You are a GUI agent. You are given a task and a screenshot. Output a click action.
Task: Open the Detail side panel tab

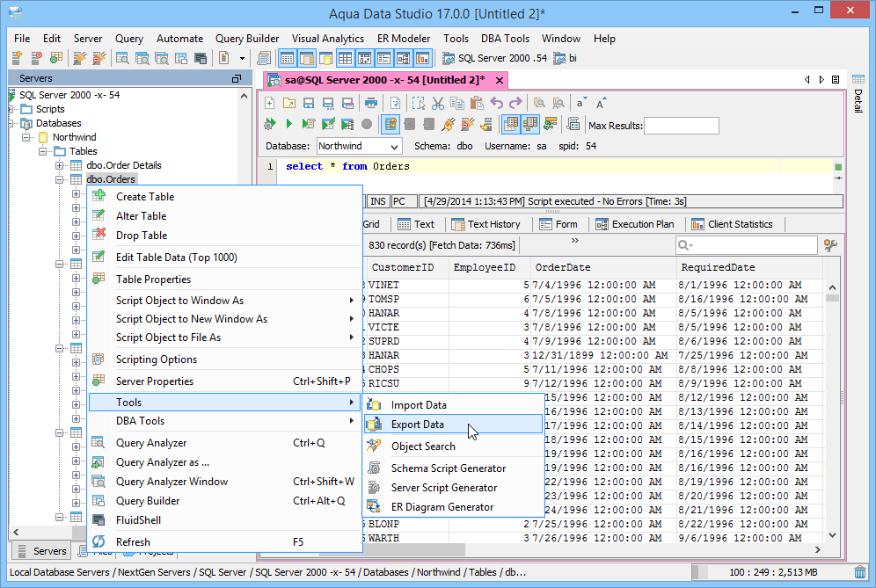(858, 92)
